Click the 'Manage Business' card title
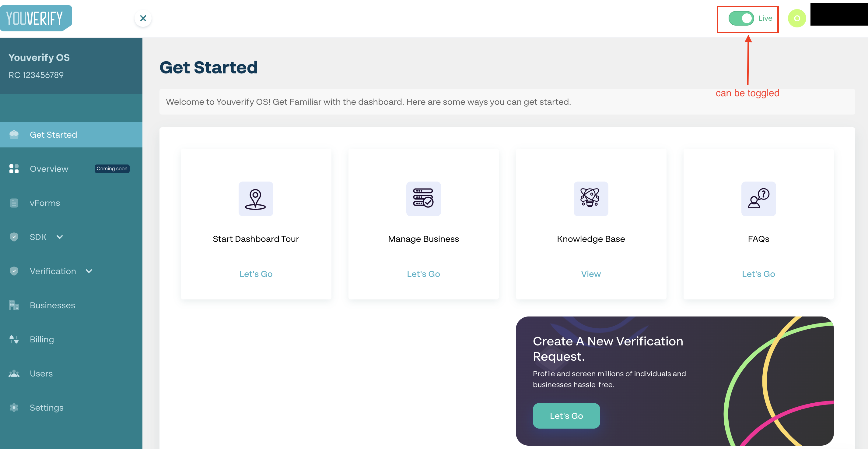Image resolution: width=868 pixels, height=449 pixels. click(423, 239)
